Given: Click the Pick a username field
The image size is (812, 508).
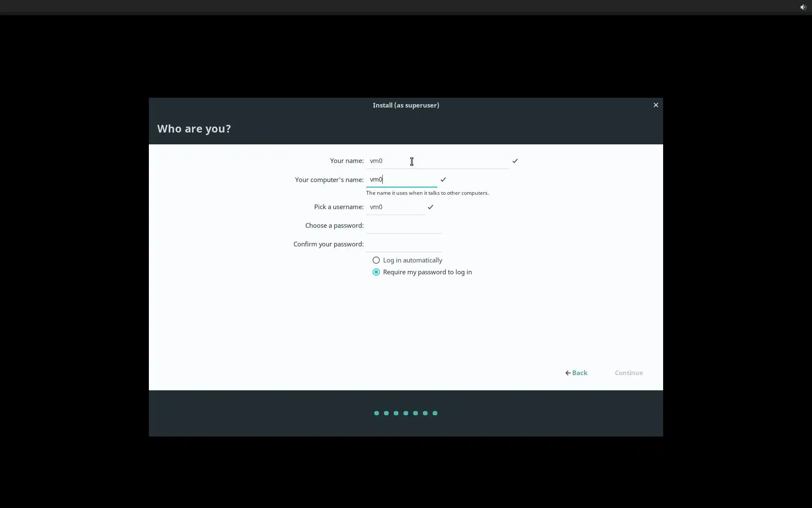Looking at the screenshot, I should click(x=395, y=207).
